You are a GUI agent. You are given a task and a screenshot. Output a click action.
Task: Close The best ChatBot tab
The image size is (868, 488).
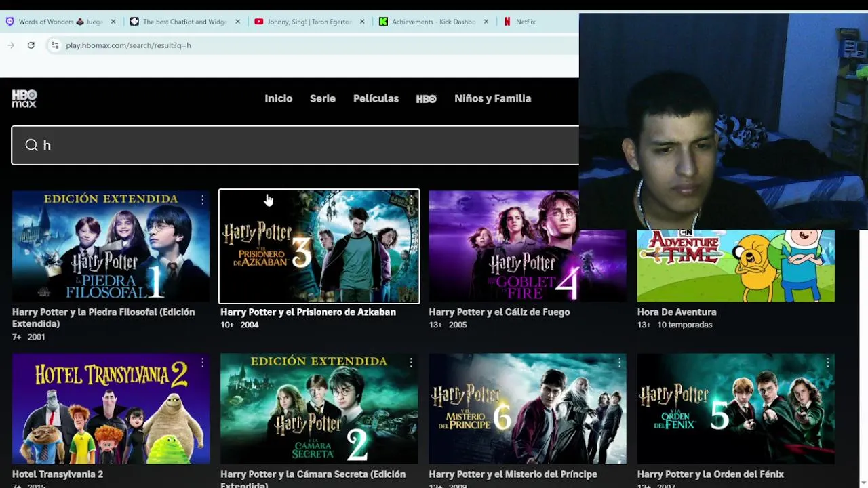pyautogui.click(x=237, y=22)
